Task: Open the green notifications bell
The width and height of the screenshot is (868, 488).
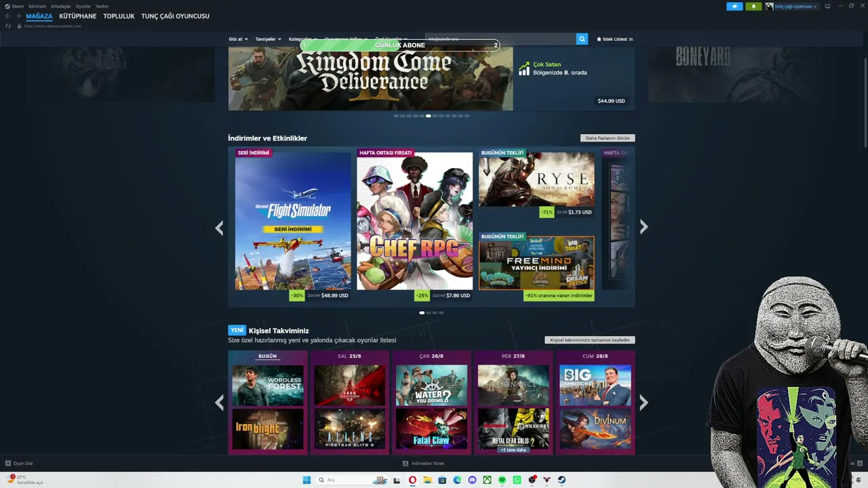Action: [753, 6]
